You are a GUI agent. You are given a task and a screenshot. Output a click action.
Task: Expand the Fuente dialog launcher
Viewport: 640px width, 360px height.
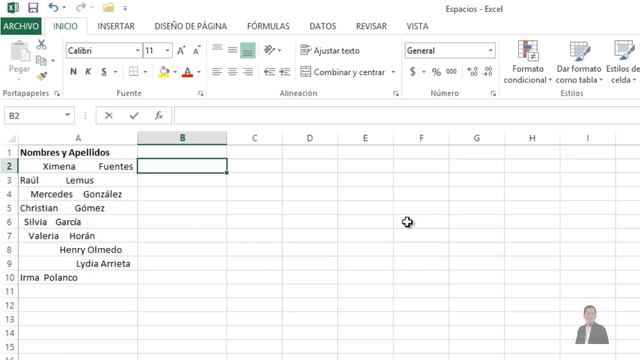tap(200, 93)
